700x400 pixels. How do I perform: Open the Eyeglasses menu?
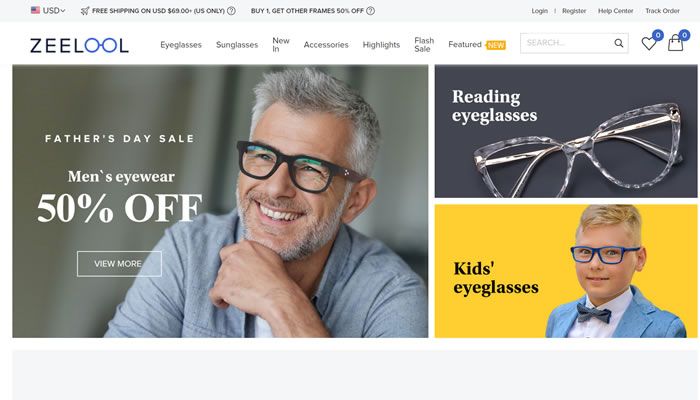pyautogui.click(x=181, y=45)
